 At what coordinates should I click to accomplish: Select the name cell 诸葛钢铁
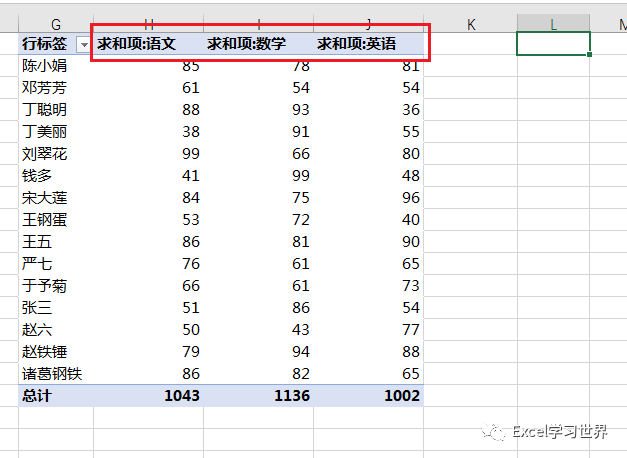[56, 374]
